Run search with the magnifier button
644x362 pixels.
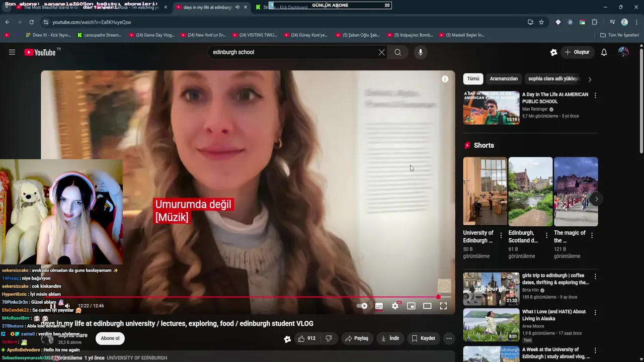pyautogui.click(x=397, y=52)
